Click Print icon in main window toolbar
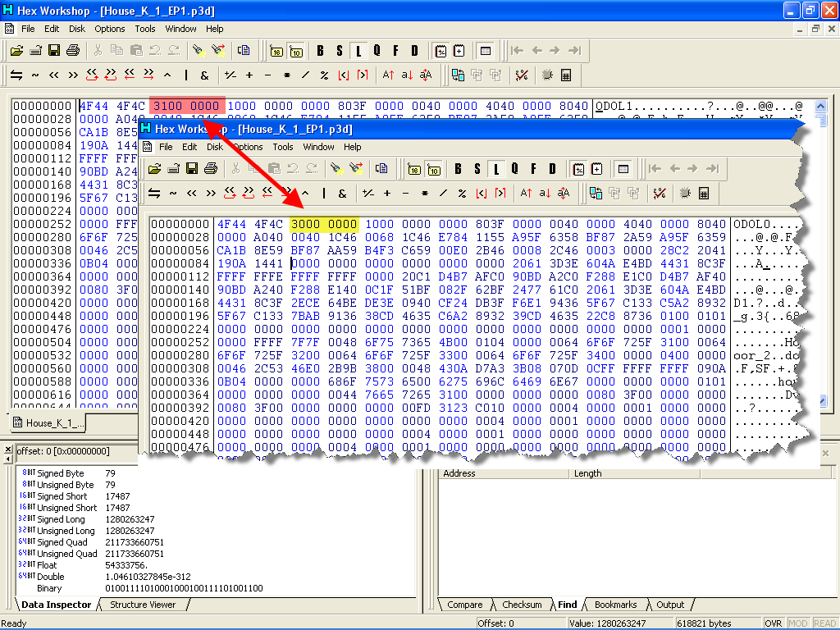Image resolution: width=840 pixels, height=630 pixels. 73,51
